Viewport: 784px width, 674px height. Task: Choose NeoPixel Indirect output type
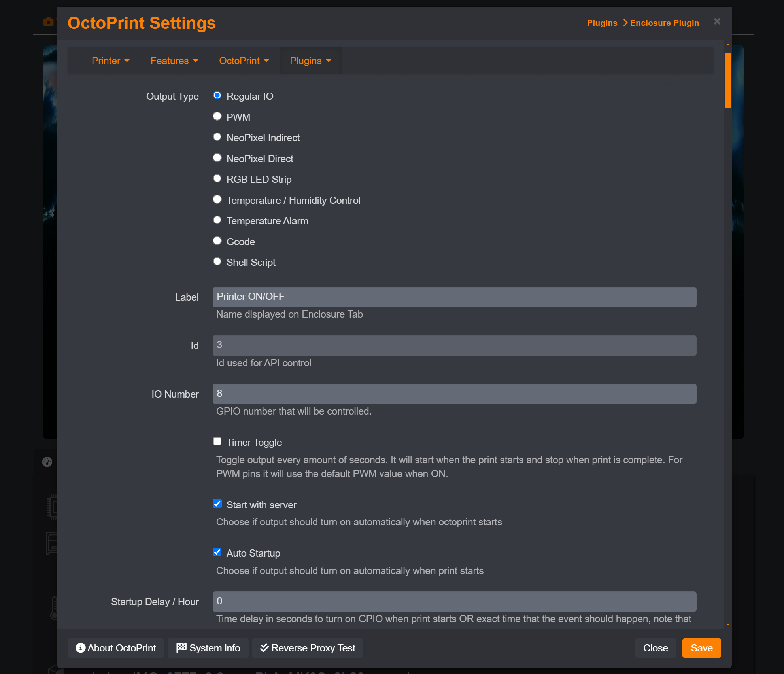click(217, 137)
